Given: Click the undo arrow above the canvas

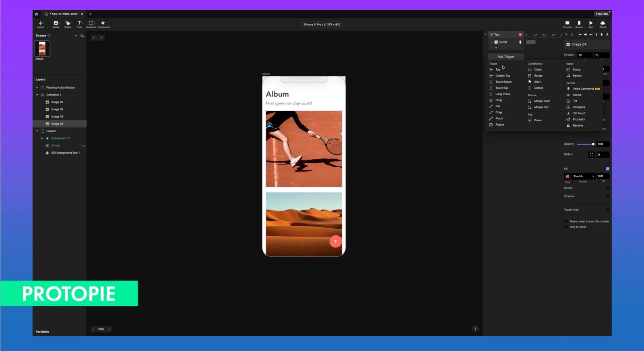Looking at the screenshot, I should coord(94,37).
